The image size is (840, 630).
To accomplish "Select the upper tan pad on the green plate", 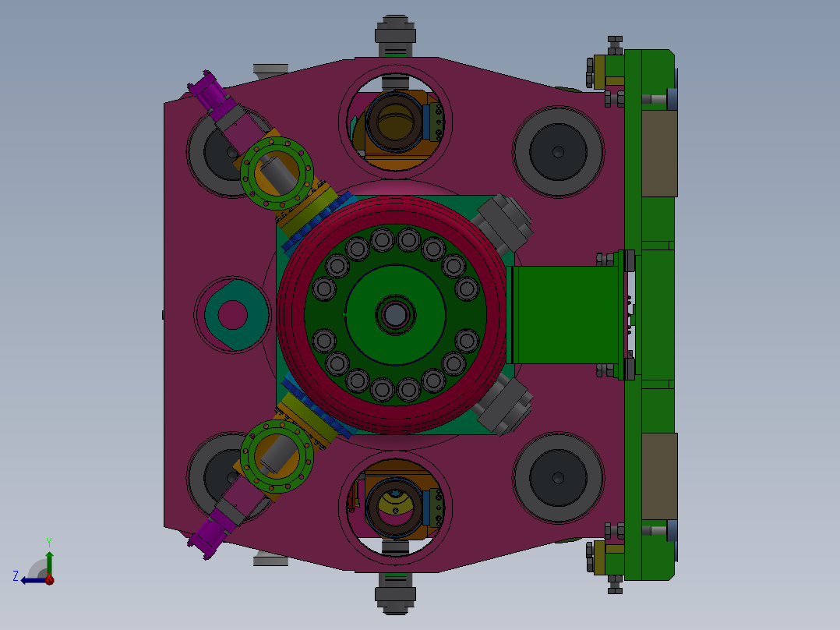I will [x=659, y=154].
